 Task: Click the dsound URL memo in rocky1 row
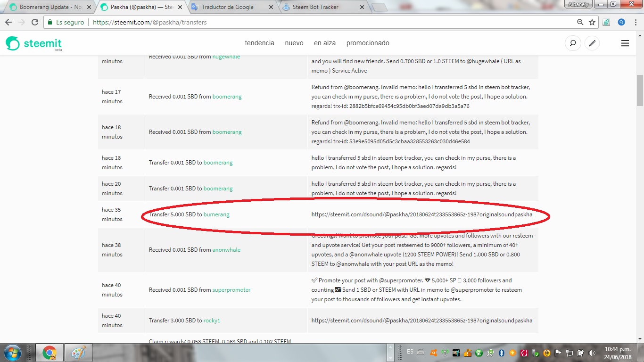pos(422,321)
